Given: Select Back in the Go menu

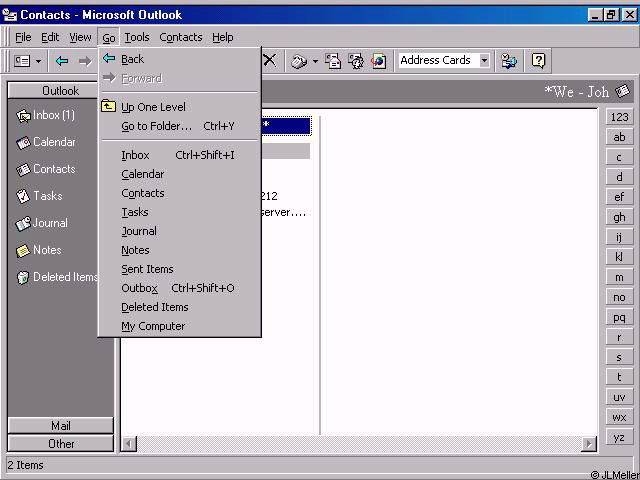Looking at the screenshot, I should click(180, 59).
